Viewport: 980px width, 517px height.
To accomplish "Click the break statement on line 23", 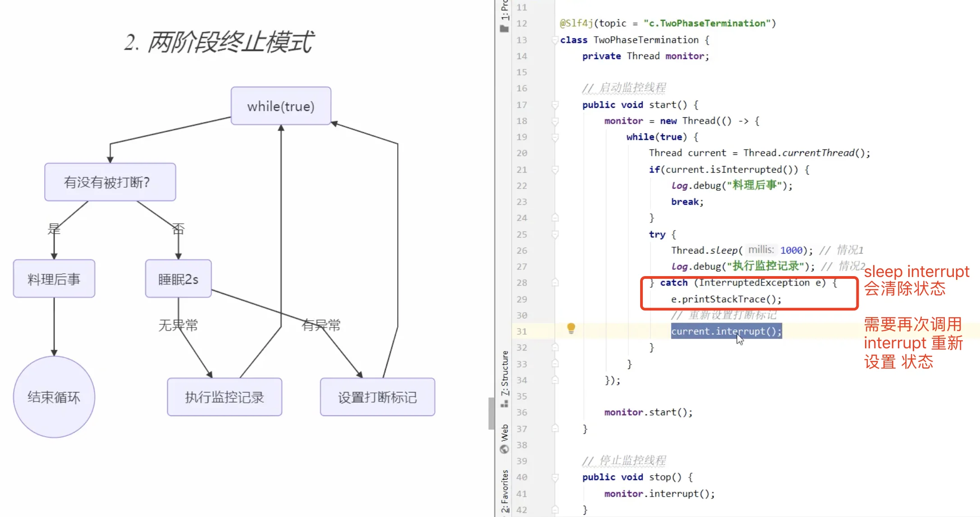I will click(x=687, y=202).
